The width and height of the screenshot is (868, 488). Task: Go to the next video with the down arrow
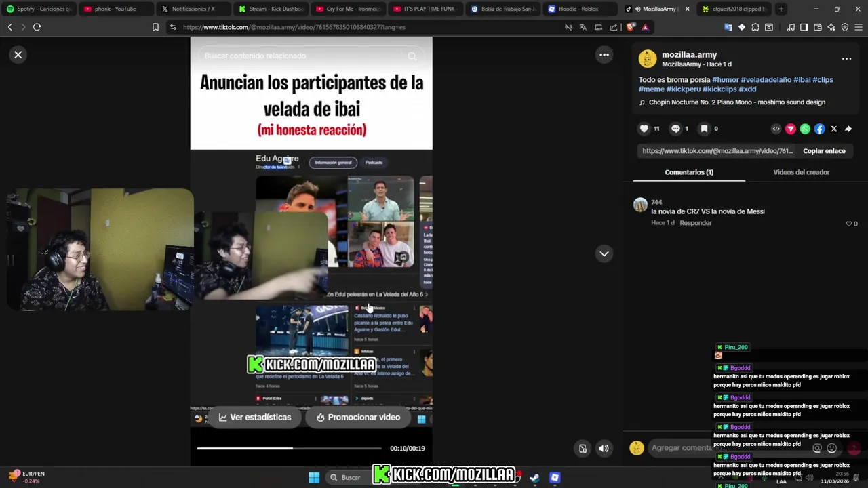(x=604, y=253)
